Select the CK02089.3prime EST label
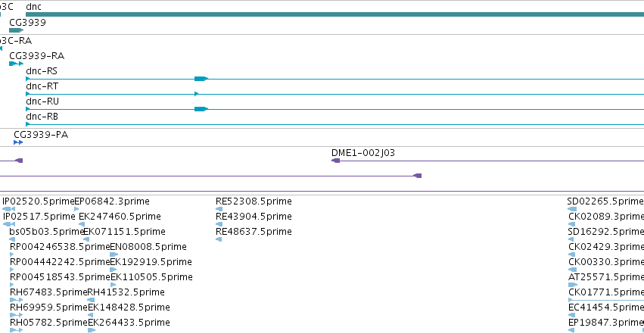 (606, 217)
